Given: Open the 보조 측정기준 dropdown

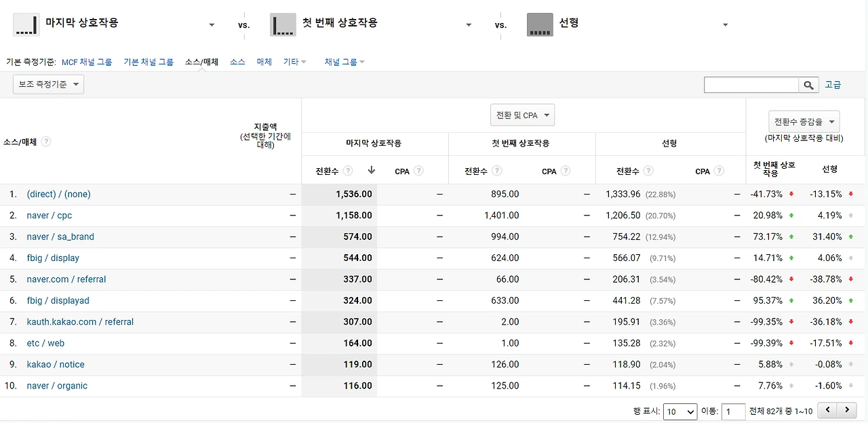Looking at the screenshot, I should click(48, 85).
